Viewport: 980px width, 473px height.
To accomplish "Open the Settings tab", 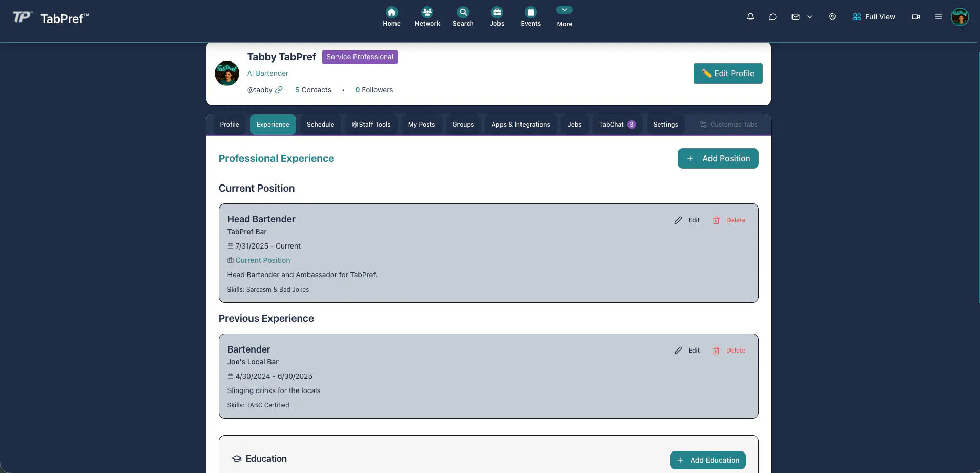I will pyautogui.click(x=666, y=125).
